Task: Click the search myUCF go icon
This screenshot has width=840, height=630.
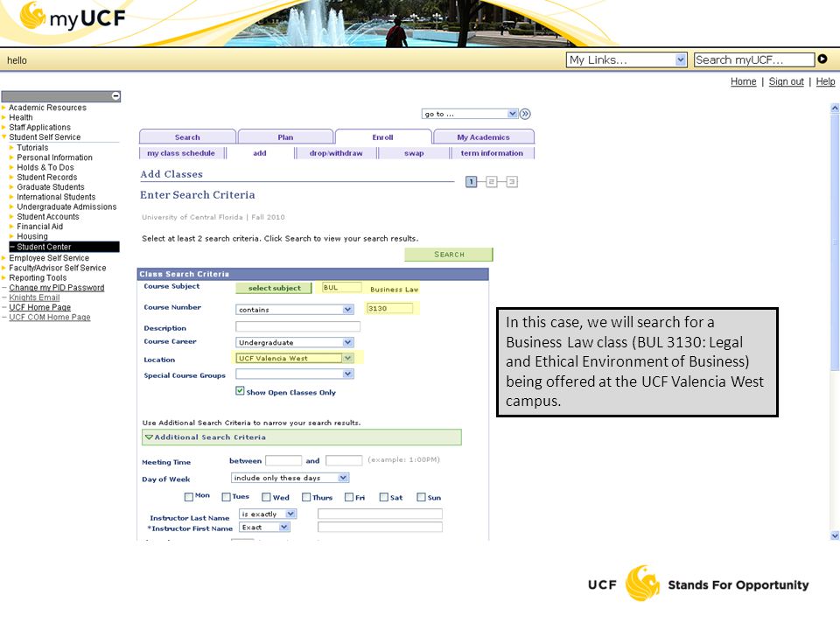Action: coord(822,59)
